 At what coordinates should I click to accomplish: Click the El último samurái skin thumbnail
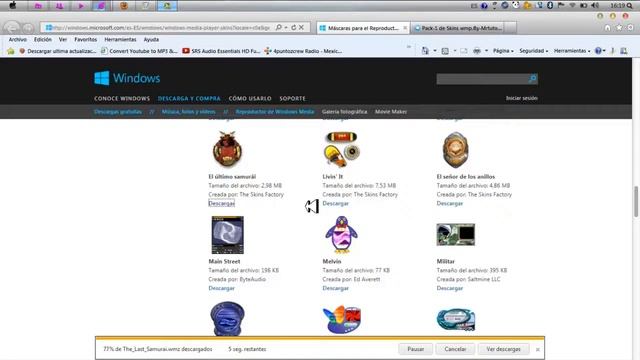coord(227,149)
